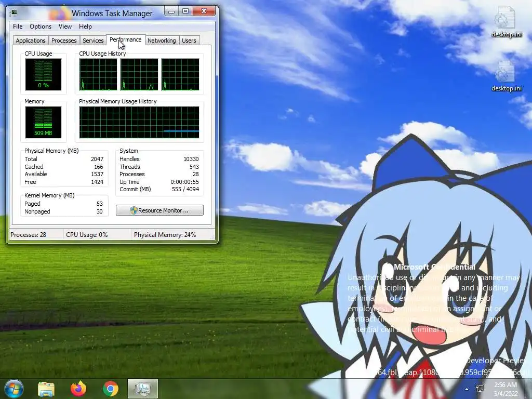532x399 pixels.
Task: Open the View menu
Action: click(x=65, y=26)
